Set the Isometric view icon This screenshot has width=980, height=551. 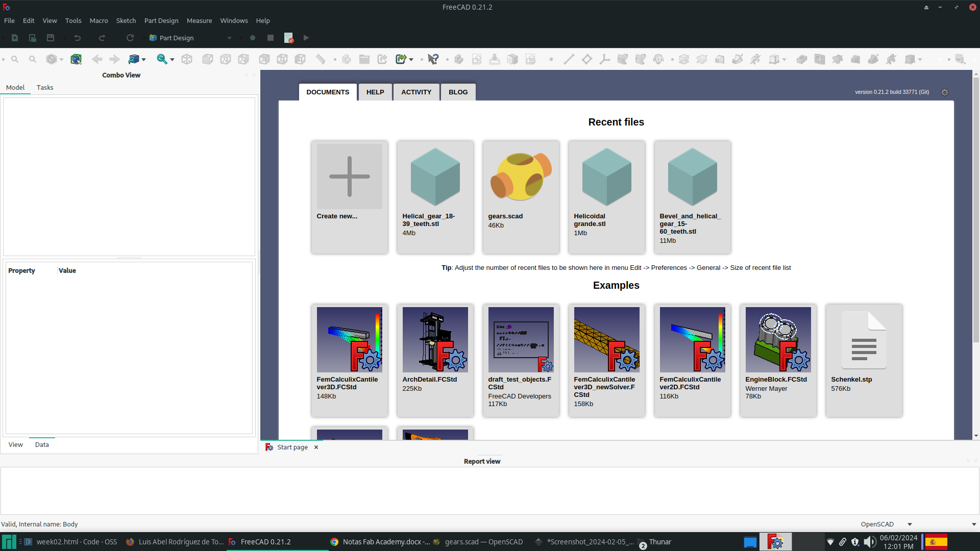pos(187,59)
